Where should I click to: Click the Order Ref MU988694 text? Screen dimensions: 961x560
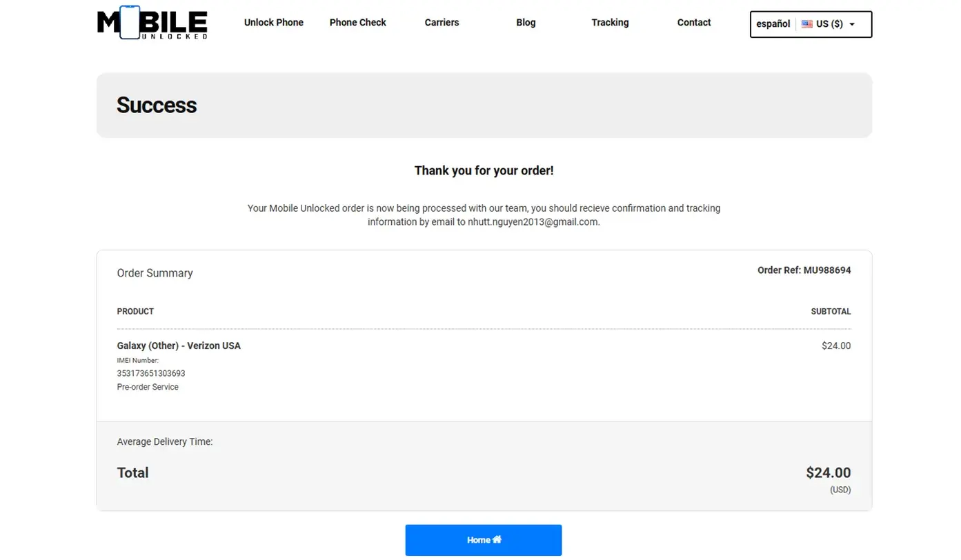click(804, 270)
